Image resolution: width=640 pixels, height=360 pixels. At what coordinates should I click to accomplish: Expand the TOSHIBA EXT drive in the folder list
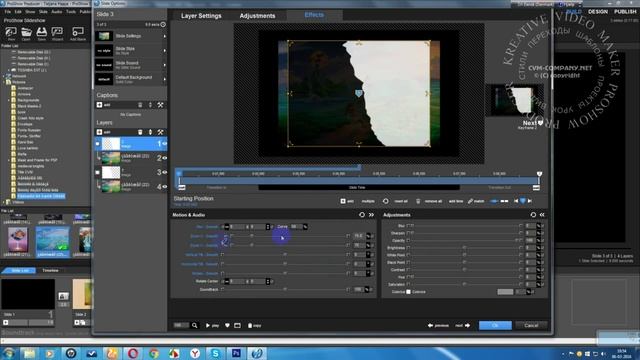click(9, 70)
